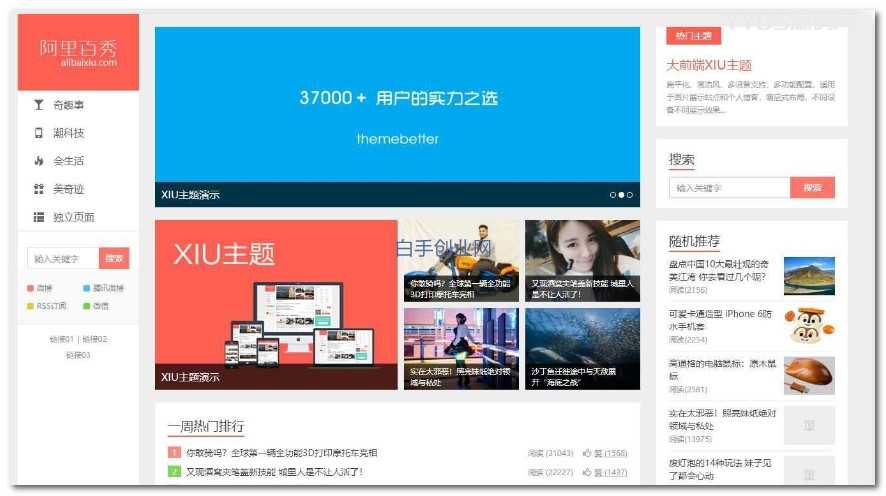
Task: Click thumbs-up icon on second ranked article
Action: point(587,472)
